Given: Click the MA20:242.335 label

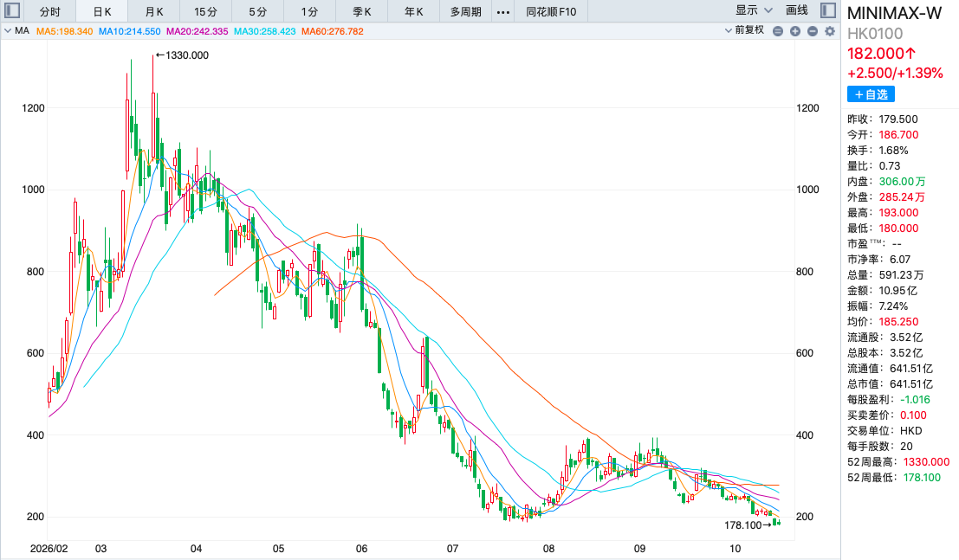Looking at the screenshot, I should coord(197,31).
